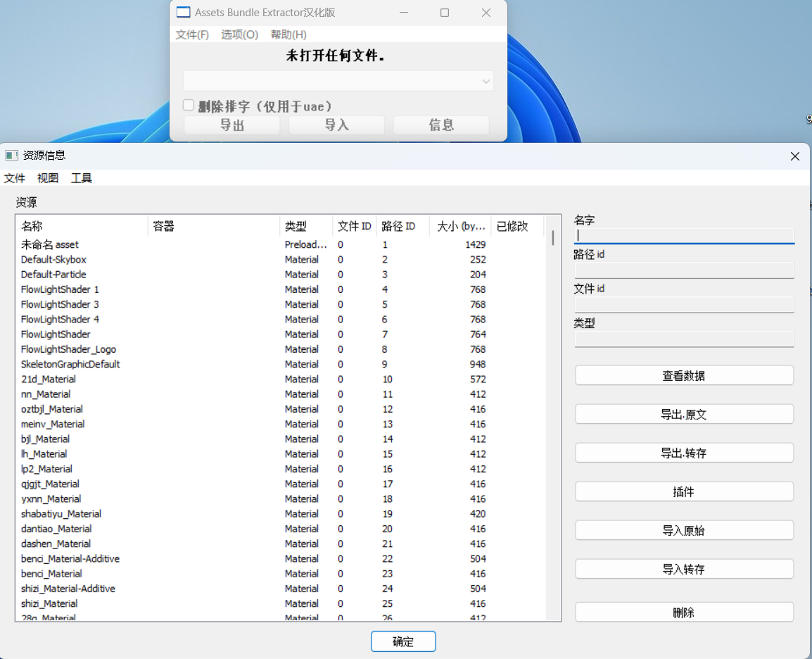
Task: Open the 工具 menu
Action: [x=80, y=178]
